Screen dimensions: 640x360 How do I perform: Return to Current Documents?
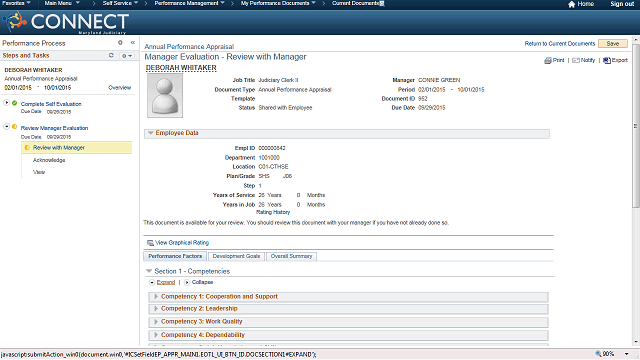560,44
